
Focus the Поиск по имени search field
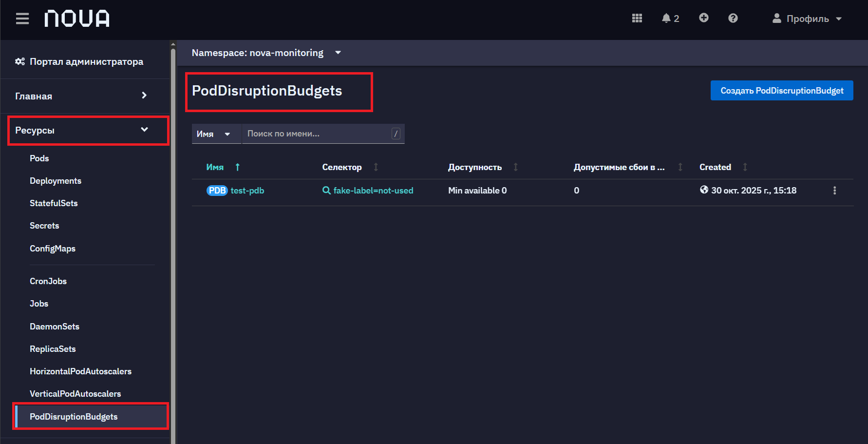click(323, 134)
